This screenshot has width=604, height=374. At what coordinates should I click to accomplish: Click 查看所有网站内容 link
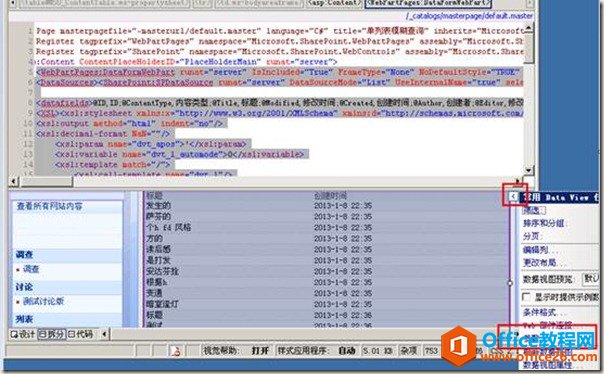(x=49, y=206)
